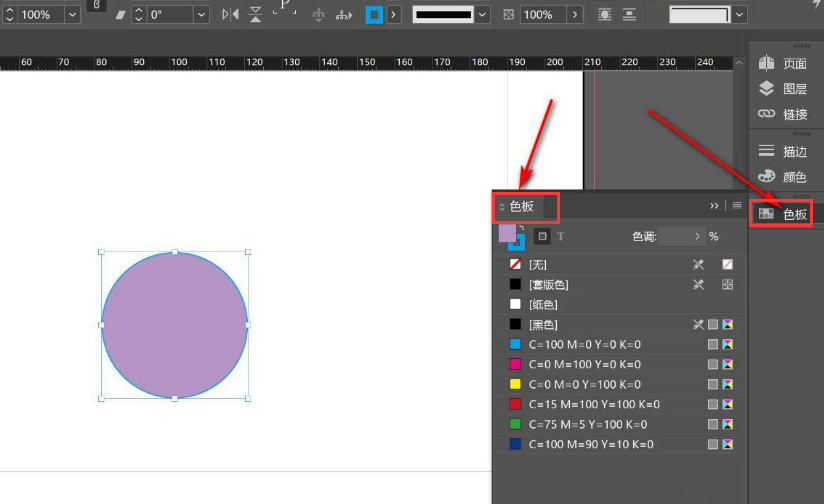Click the 色板 button in right dock
Viewport: 824px width, 504px height.
(782, 214)
